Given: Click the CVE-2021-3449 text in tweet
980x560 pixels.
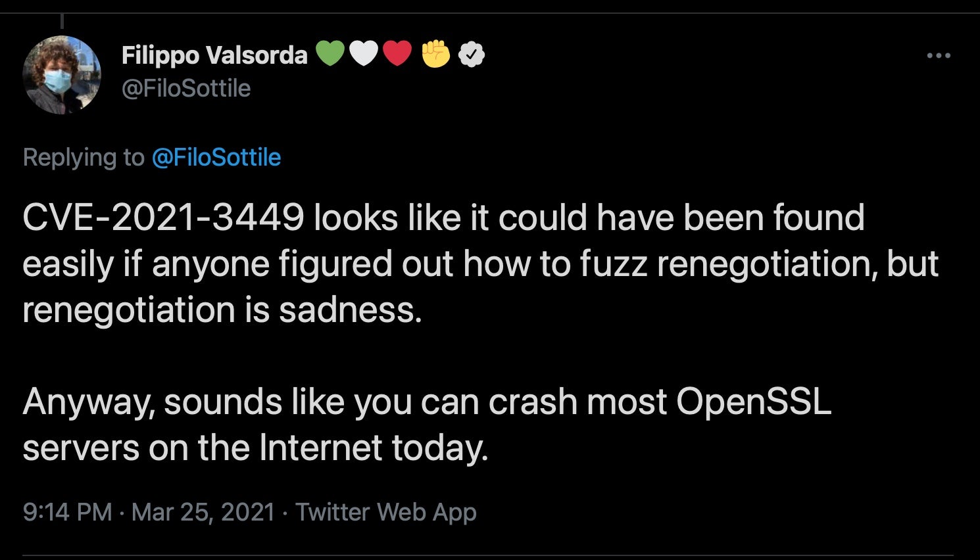Looking at the screenshot, I should (x=163, y=218).
